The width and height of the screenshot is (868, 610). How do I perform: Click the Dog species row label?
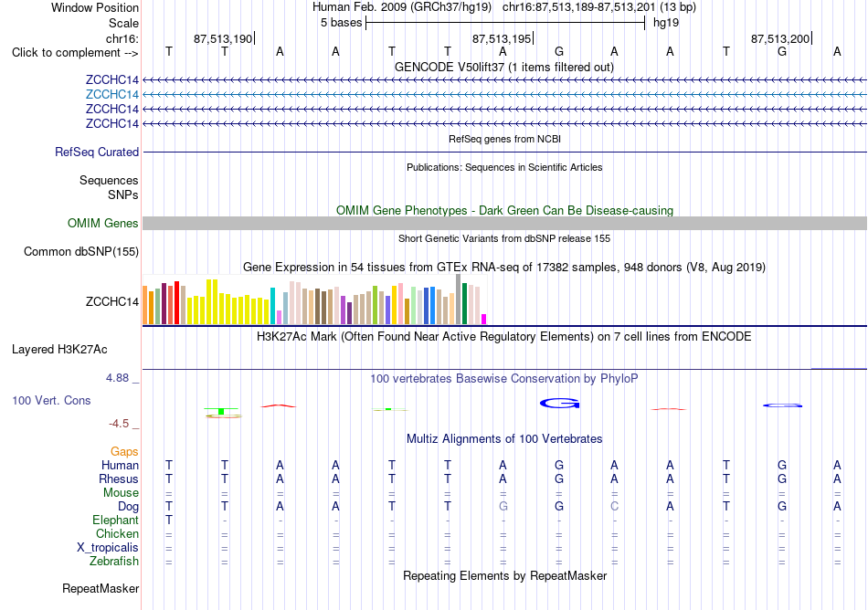[129, 507]
